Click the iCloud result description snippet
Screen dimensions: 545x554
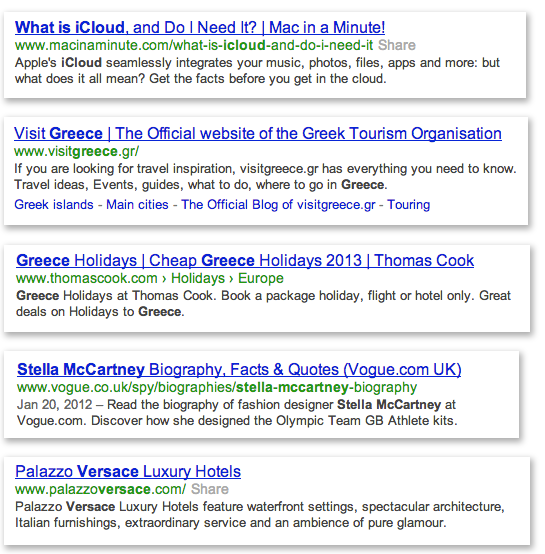point(257,71)
